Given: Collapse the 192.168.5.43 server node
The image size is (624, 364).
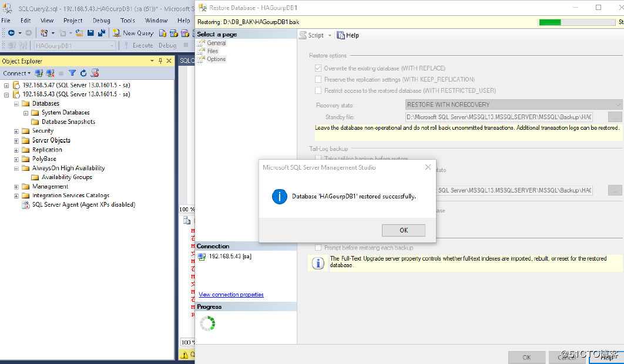Looking at the screenshot, I should (6, 95).
